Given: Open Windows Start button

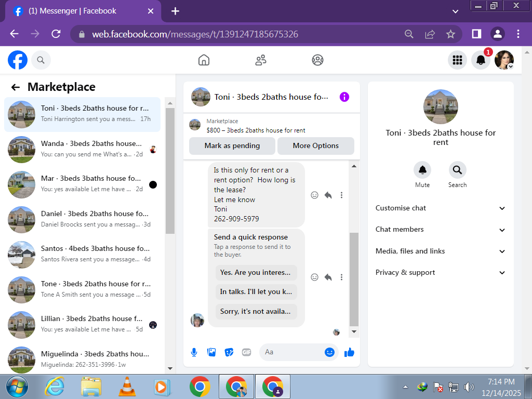Looking at the screenshot, I should pyautogui.click(x=17, y=387).
